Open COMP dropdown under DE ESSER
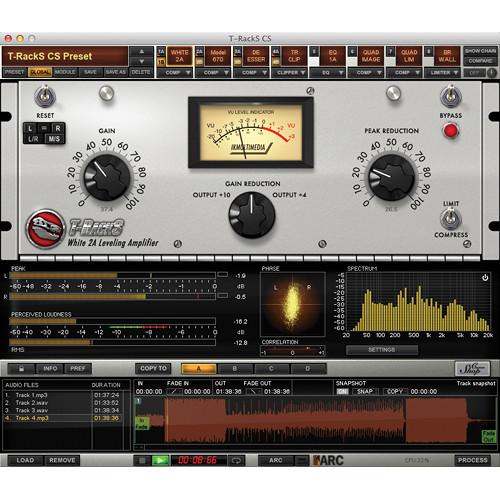This screenshot has height=500, width=500. coord(251,72)
